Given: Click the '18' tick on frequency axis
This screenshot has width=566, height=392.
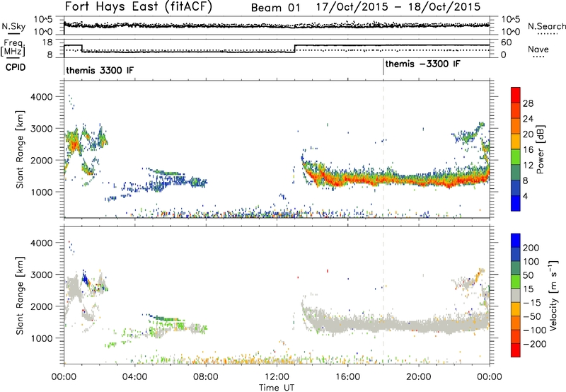Looking at the screenshot, I should coord(47,42).
